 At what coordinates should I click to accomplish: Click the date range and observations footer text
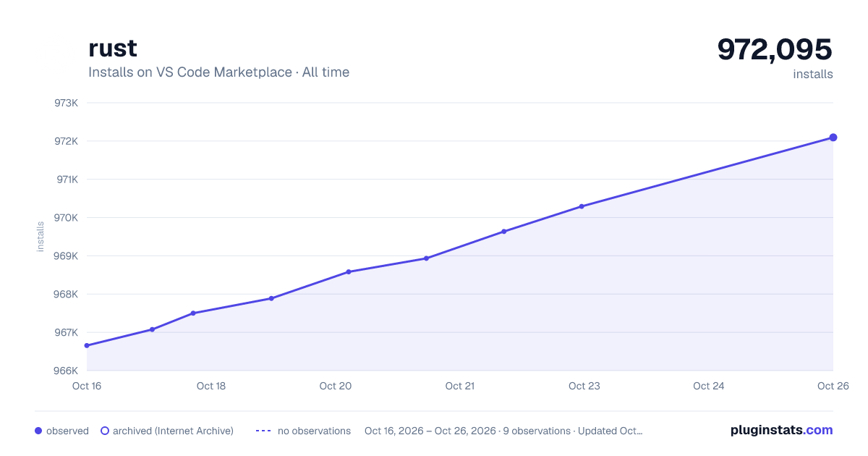[503, 431]
